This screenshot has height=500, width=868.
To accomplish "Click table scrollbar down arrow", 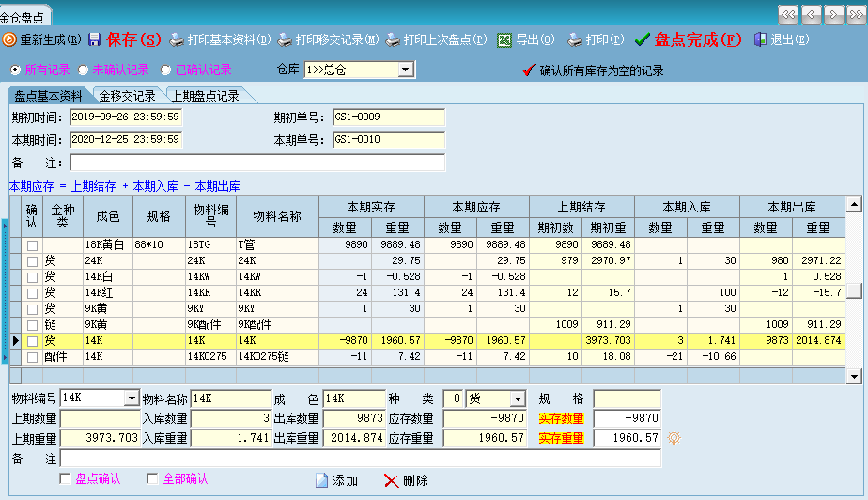I will (x=854, y=377).
